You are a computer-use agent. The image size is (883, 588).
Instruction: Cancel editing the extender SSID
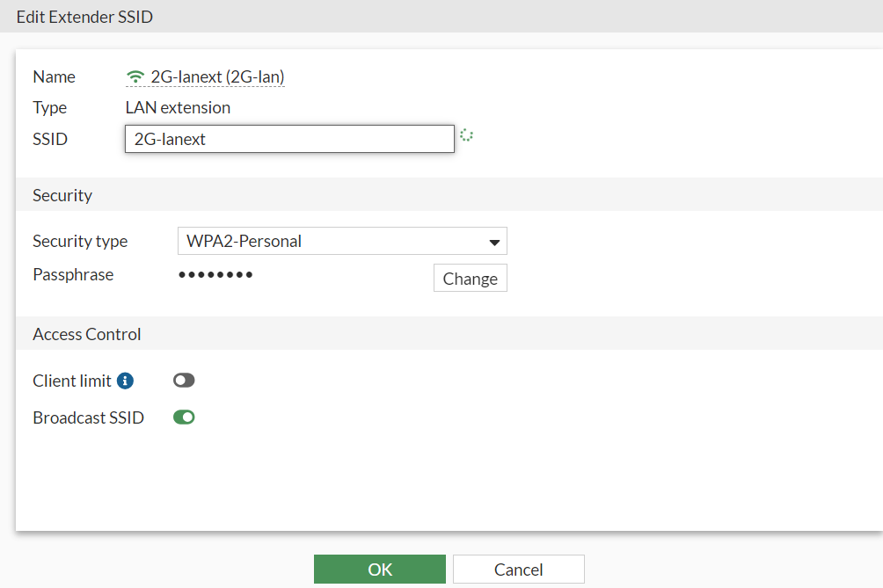coord(518,569)
